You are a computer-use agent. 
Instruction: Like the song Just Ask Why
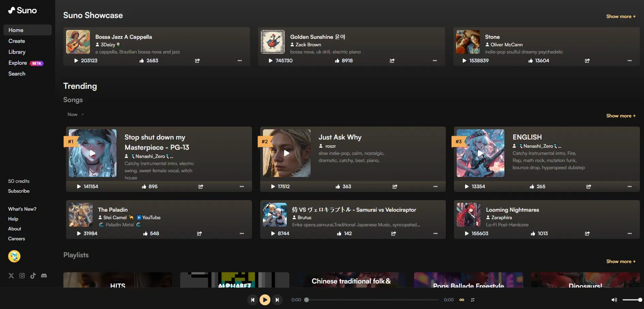[x=338, y=186]
